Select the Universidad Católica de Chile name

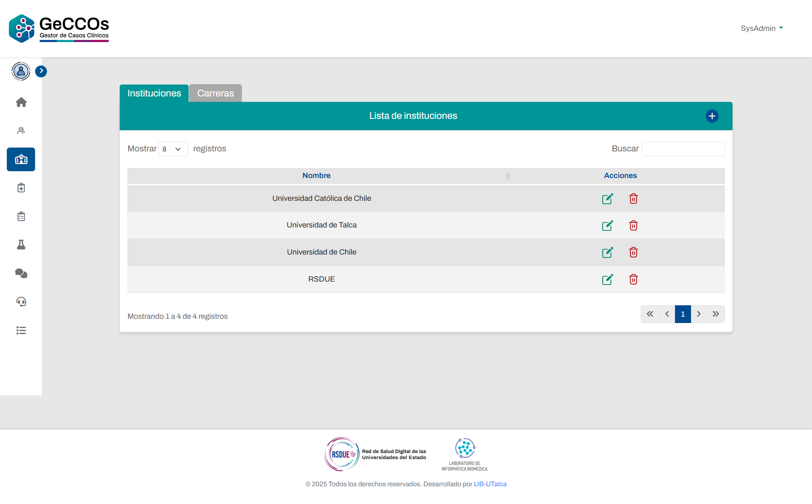coord(322,198)
